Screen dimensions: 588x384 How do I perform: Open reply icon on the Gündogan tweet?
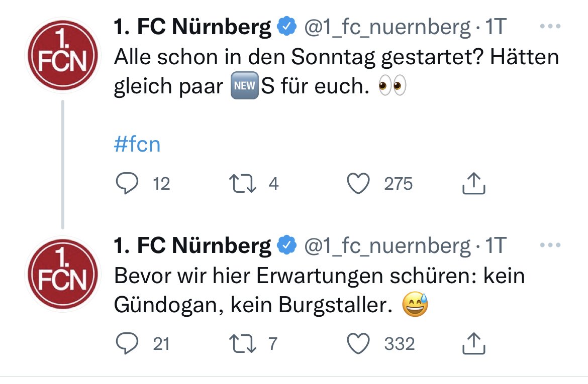127,343
